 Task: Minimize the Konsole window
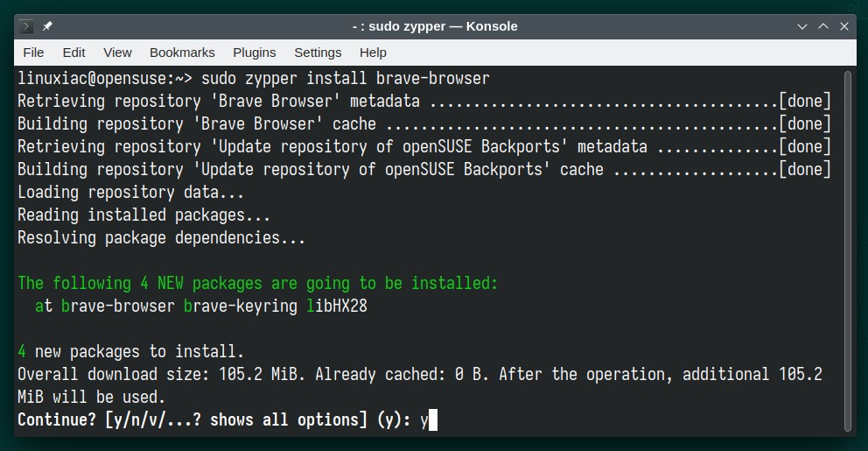(x=801, y=26)
